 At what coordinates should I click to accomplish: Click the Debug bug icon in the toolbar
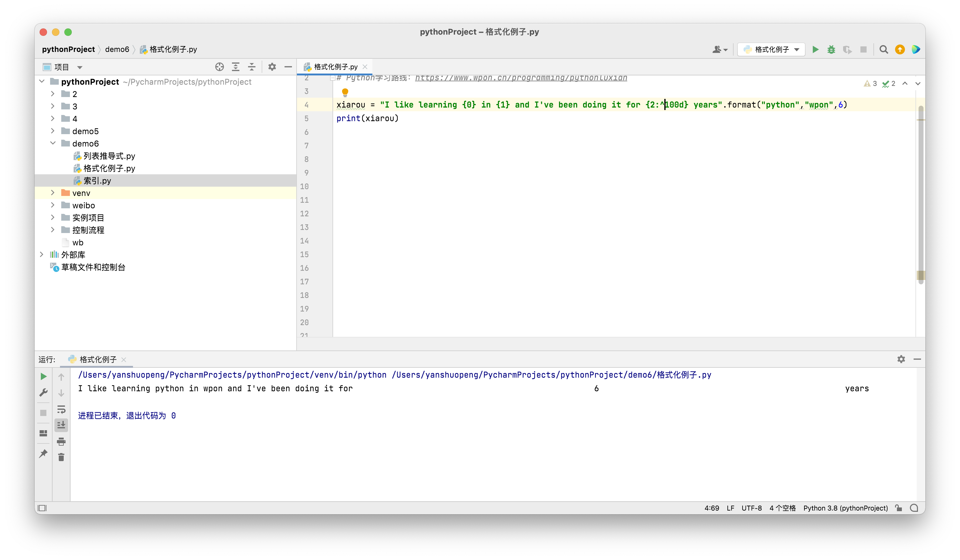(831, 49)
